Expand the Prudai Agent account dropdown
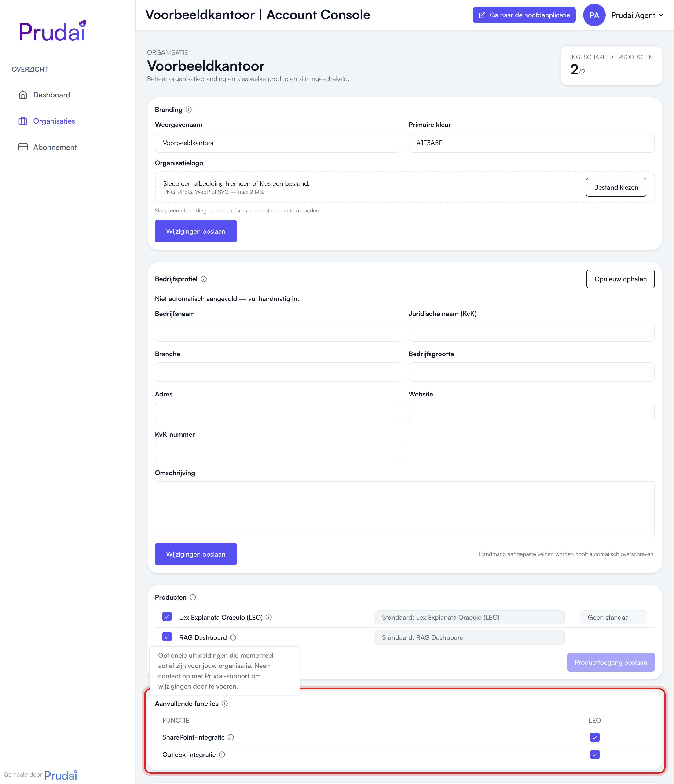The height and width of the screenshot is (784, 674). click(x=637, y=15)
